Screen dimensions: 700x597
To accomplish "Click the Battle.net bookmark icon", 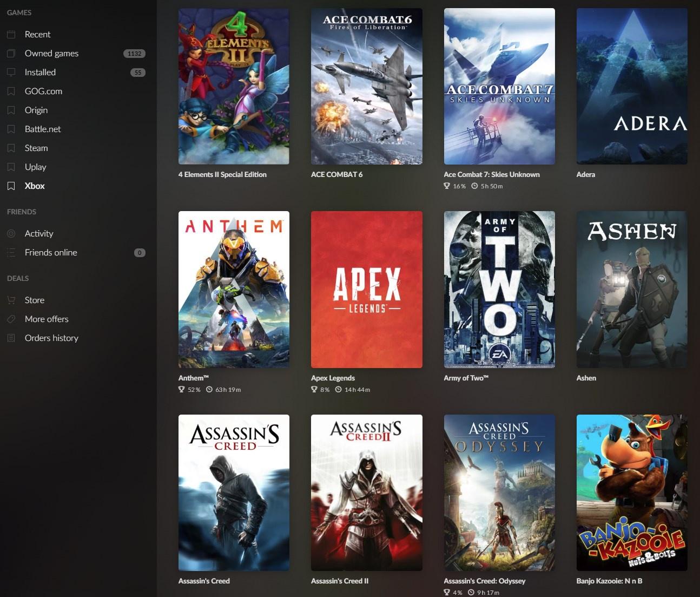I will [x=11, y=129].
